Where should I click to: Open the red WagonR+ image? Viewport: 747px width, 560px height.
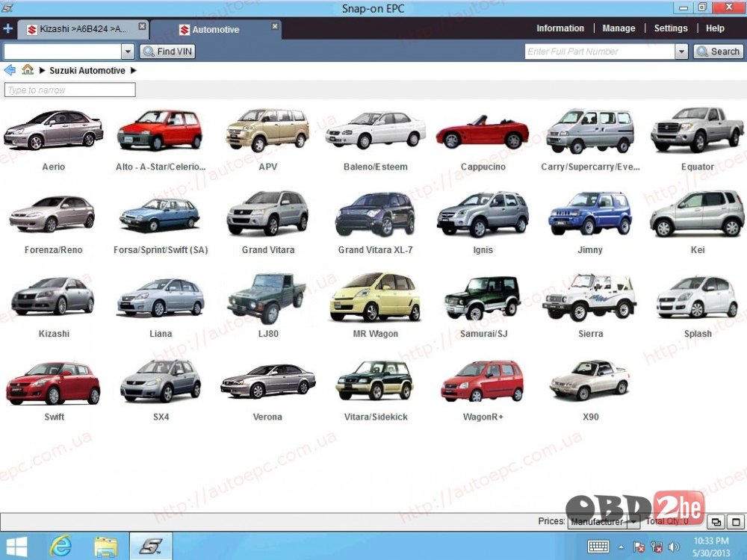tap(482, 381)
